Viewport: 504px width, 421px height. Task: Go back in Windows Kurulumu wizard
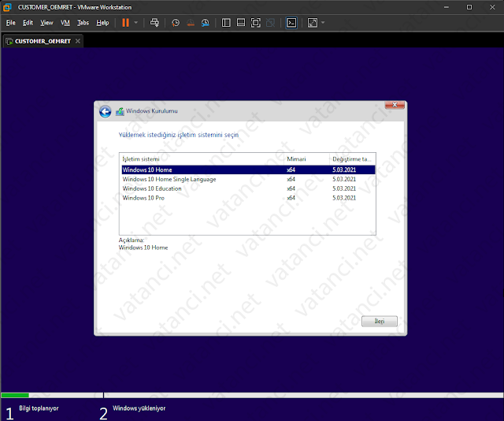pyautogui.click(x=105, y=112)
